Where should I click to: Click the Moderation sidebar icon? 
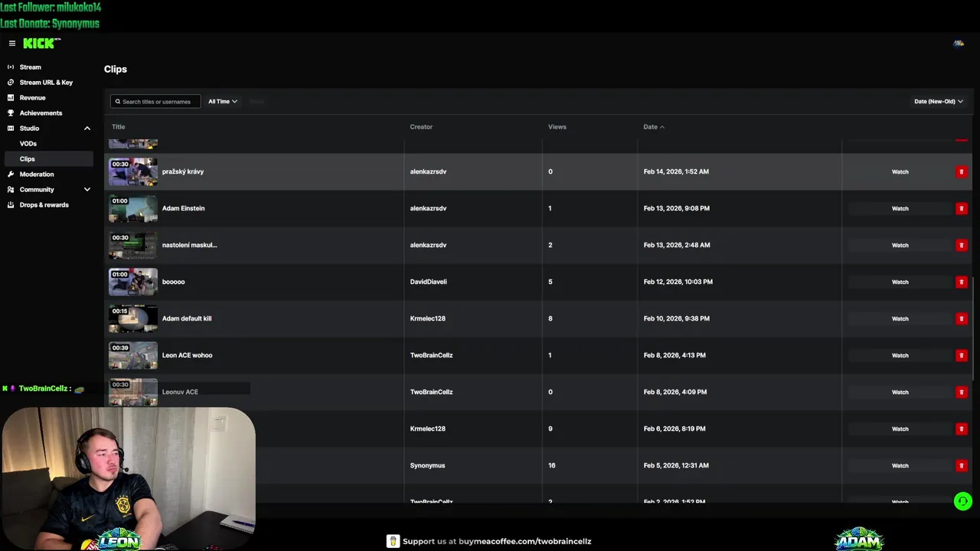(x=11, y=174)
